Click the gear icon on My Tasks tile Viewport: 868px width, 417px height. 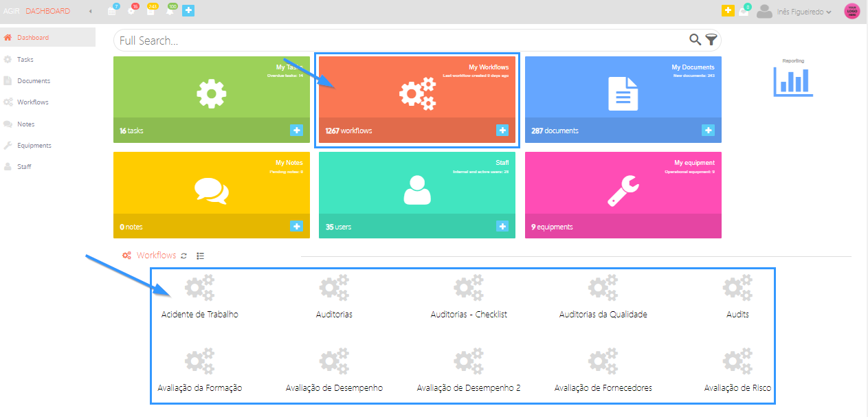pos(211,94)
